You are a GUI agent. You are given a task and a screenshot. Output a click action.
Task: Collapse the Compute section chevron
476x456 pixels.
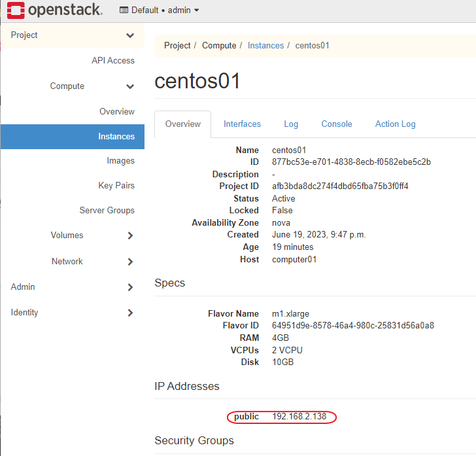click(x=130, y=86)
